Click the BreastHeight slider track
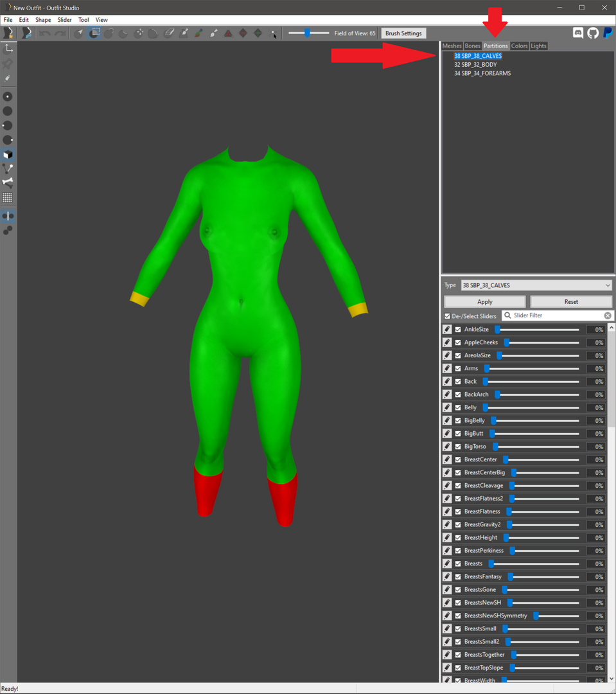Screen dimensions: 616x694 click(541, 538)
